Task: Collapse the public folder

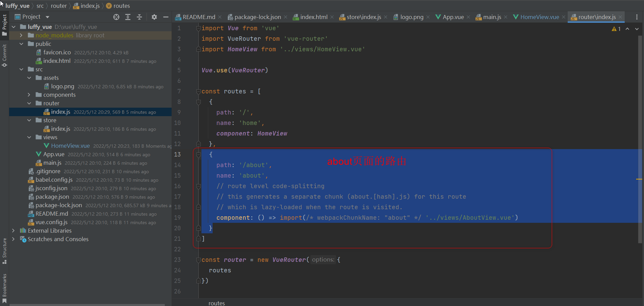Action: (21, 44)
